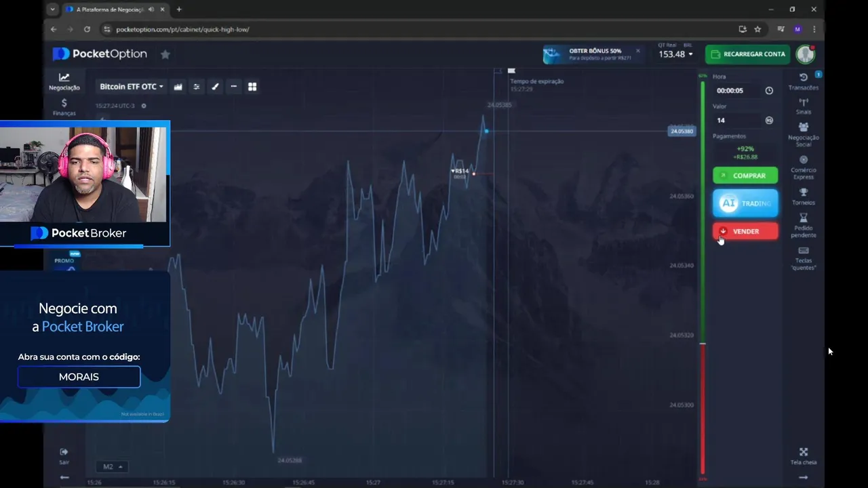Open Chrome profile M avatar

coord(797,29)
